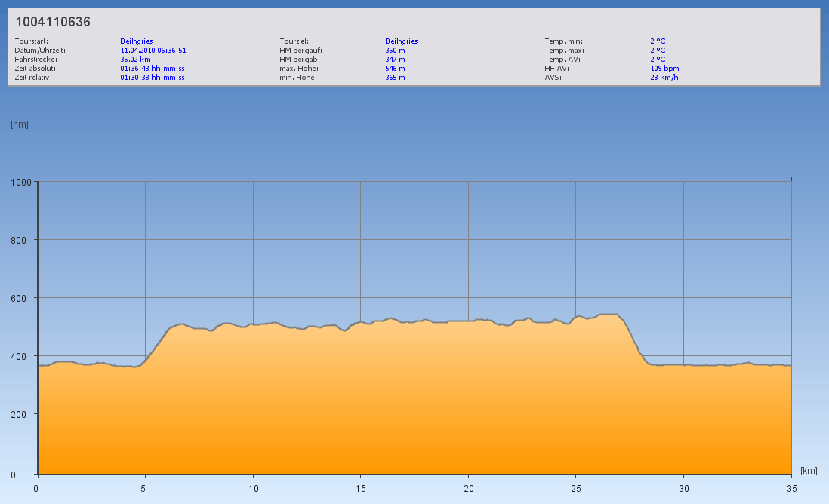Screen dimensions: 829x504
Task: Select the HM bergauf value 350 m
Action: pyautogui.click(x=395, y=51)
